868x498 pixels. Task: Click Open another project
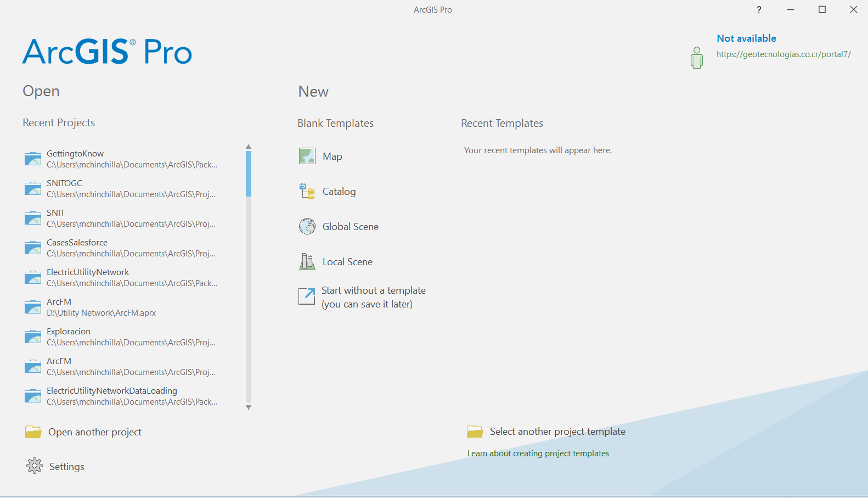tap(83, 432)
